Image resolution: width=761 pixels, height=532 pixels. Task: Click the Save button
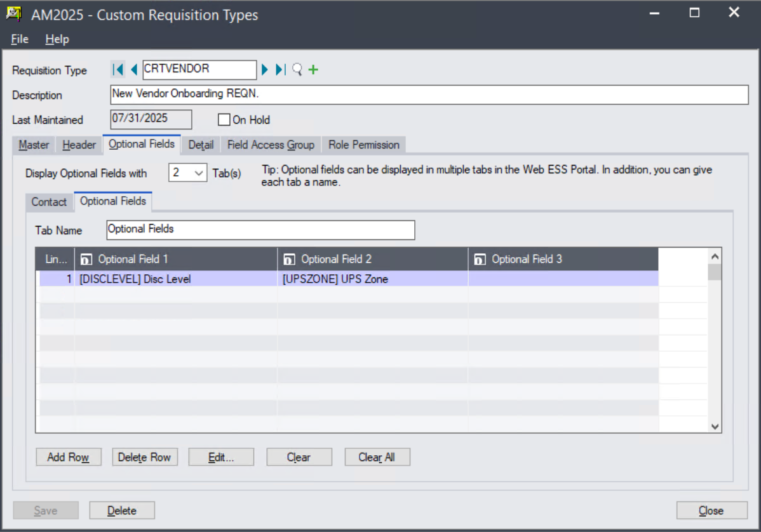pos(46,510)
